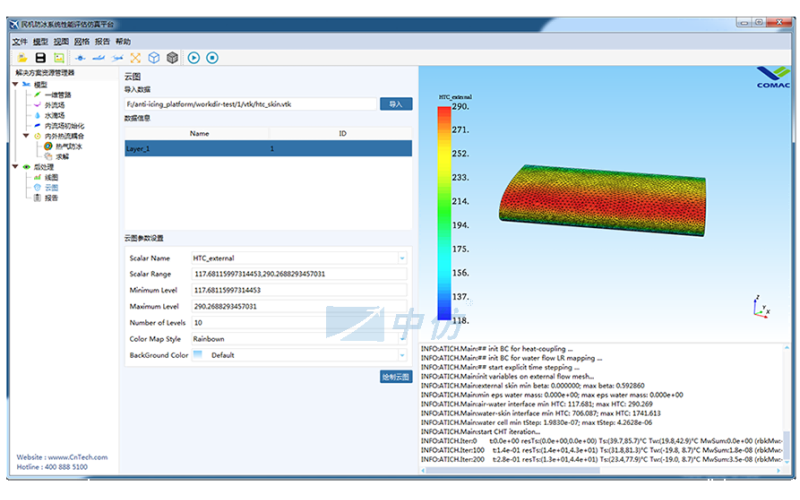This screenshot has height=500, width=800.
Task: Fit view with orange arrows icon
Action: [135, 58]
